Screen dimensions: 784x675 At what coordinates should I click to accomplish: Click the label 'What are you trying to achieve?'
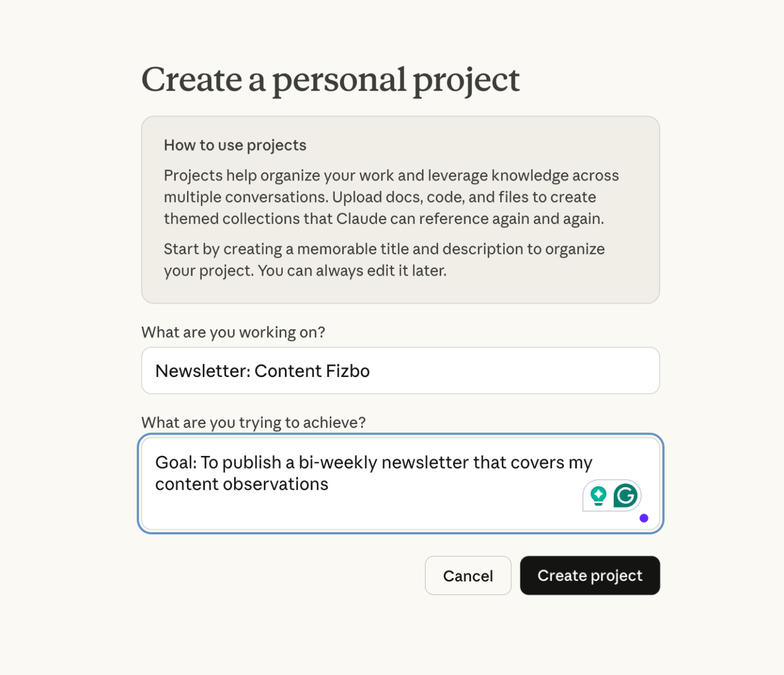(253, 422)
